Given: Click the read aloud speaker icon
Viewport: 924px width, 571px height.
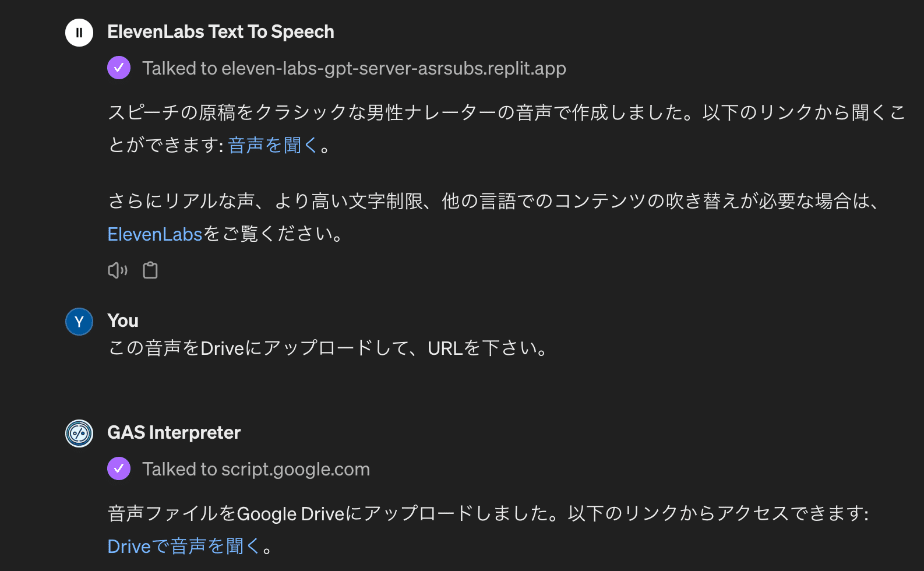Looking at the screenshot, I should click(117, 270).
